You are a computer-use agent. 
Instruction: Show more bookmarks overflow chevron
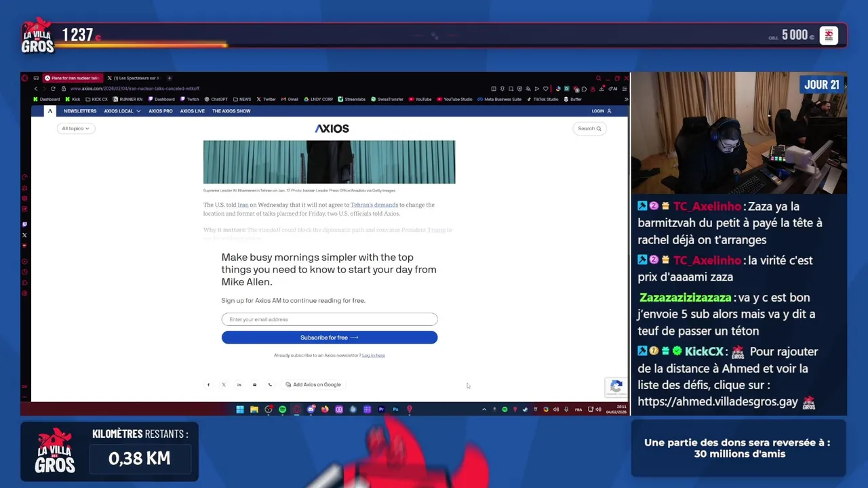point(626,99)
